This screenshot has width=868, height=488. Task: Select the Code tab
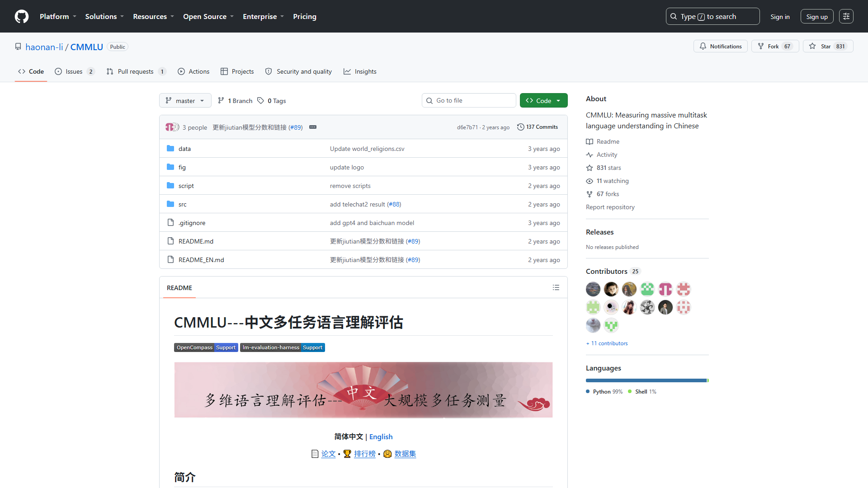coord(31,71)
